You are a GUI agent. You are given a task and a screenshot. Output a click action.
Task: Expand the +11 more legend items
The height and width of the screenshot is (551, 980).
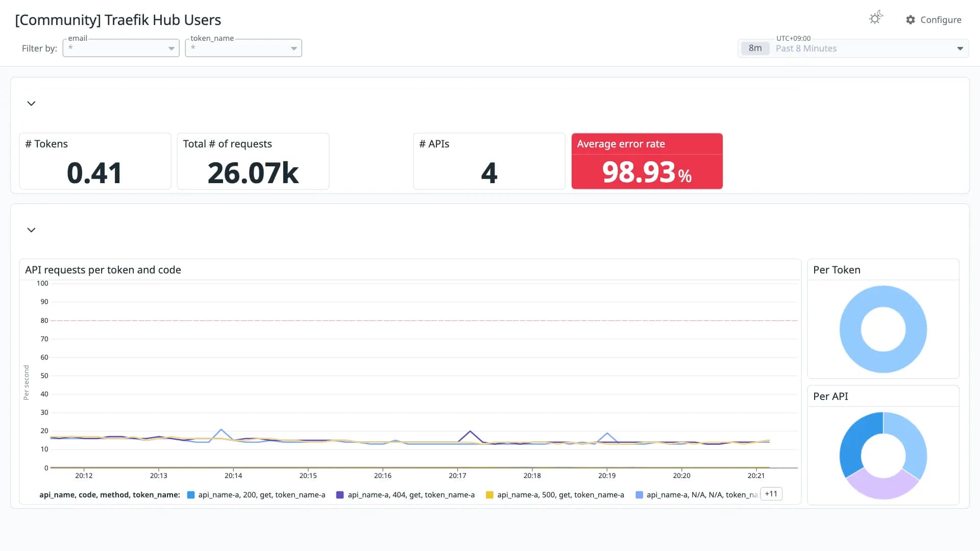click(771, 494)
